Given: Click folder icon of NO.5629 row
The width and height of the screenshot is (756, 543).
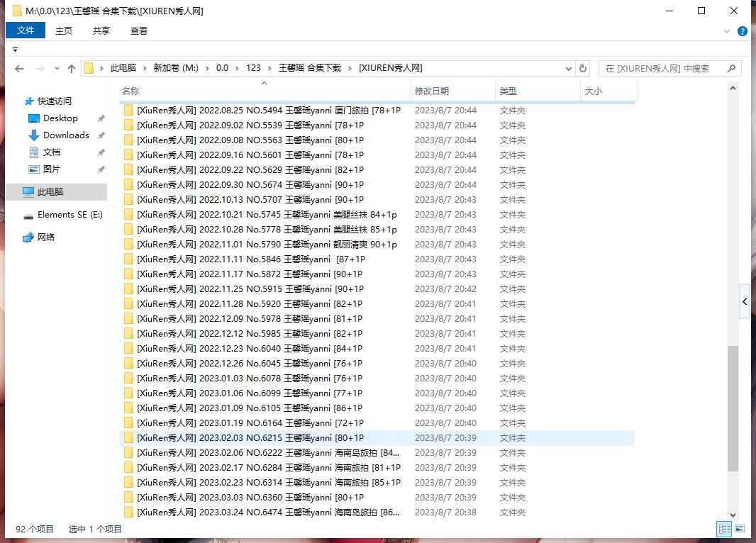Looking at the screenshot, I should (128, 170).
